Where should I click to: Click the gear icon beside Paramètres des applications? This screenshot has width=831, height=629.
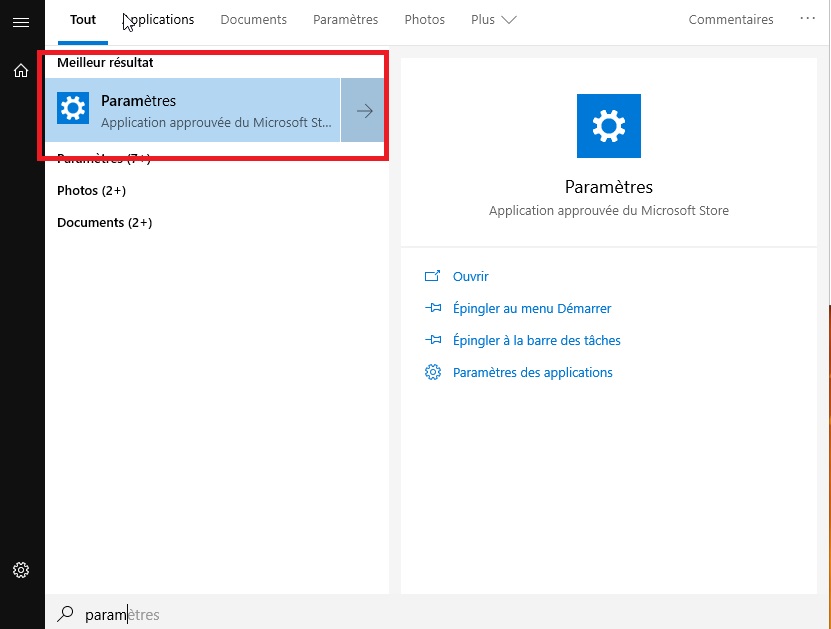[432, 372]
